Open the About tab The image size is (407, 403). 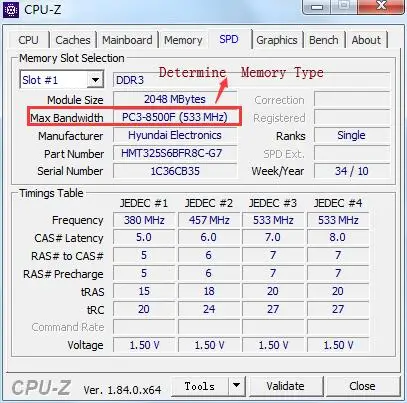366,40
